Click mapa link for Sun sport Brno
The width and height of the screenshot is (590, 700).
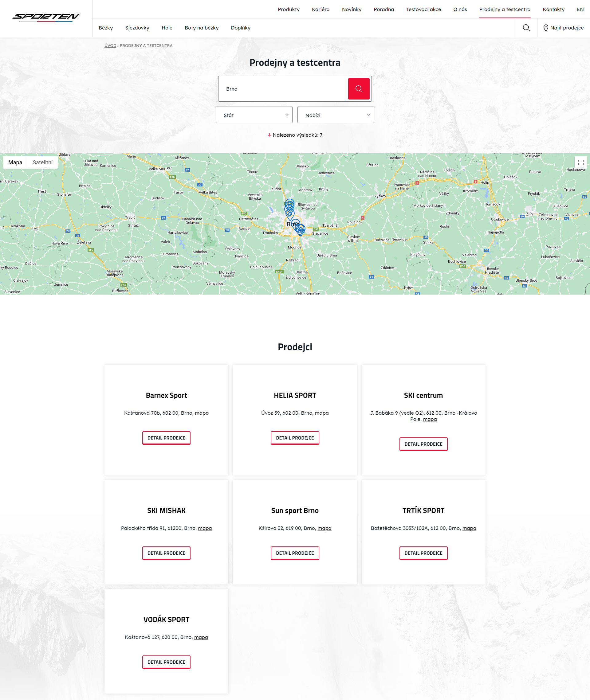(324, 528)
